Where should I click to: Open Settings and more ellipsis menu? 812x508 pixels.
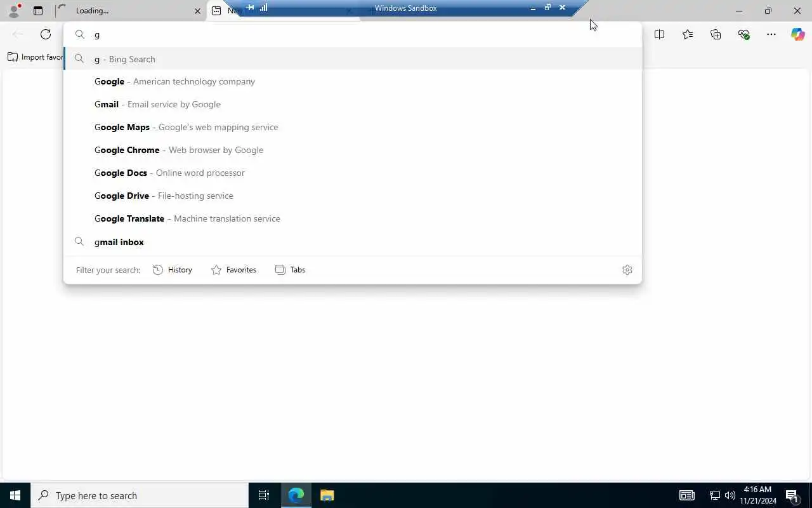771,34
